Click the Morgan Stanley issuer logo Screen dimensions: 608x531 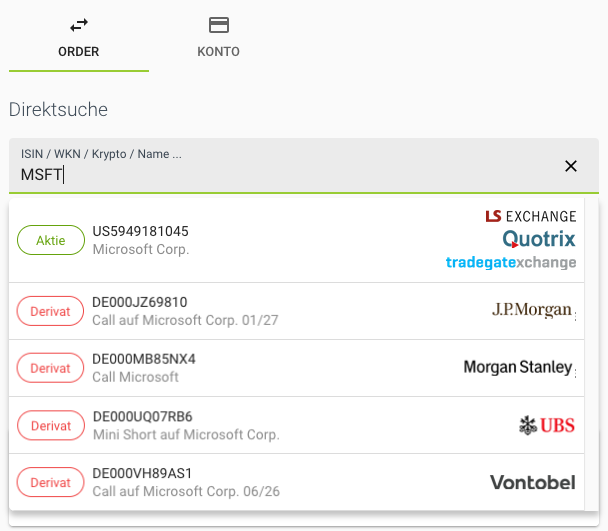pyautogui.click(x=518, y=368)
